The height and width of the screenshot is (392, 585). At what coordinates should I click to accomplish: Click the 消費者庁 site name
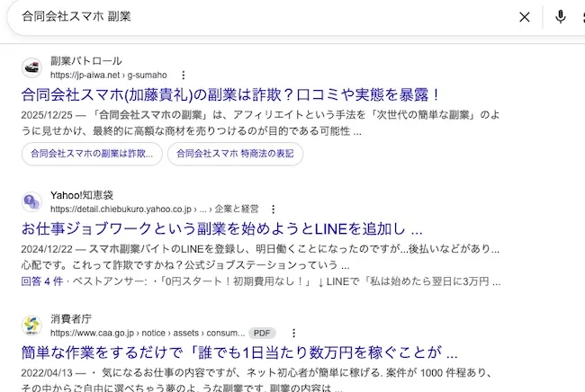(x=71, y=318)
